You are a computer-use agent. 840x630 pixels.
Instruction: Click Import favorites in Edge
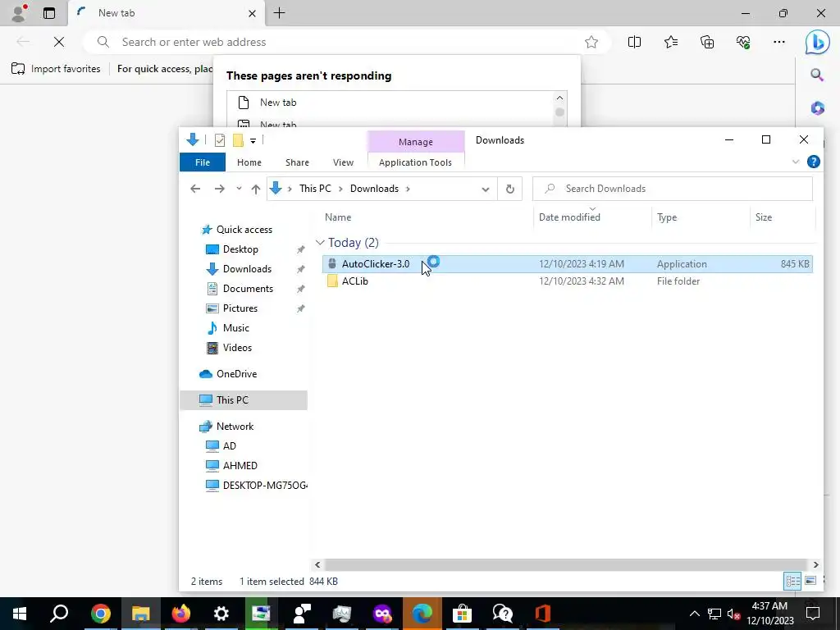click(x=56, y=69)
